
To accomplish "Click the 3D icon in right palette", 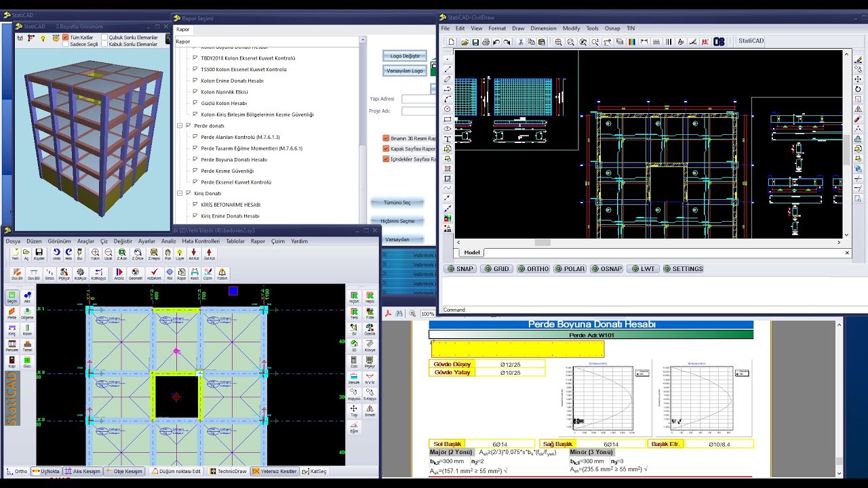I will point(354,346).
